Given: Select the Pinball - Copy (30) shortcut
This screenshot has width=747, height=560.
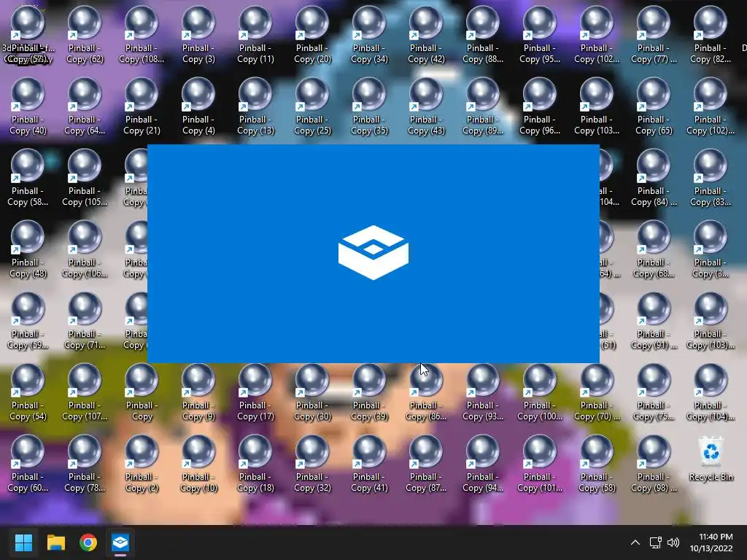Looking at the screenshot, I should 312,392.
